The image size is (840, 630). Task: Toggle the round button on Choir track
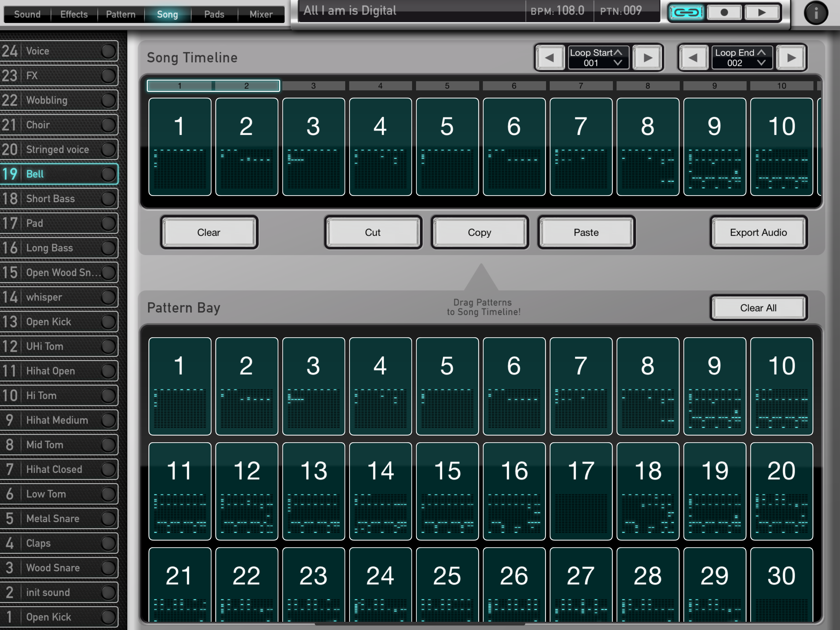point(109,125)
